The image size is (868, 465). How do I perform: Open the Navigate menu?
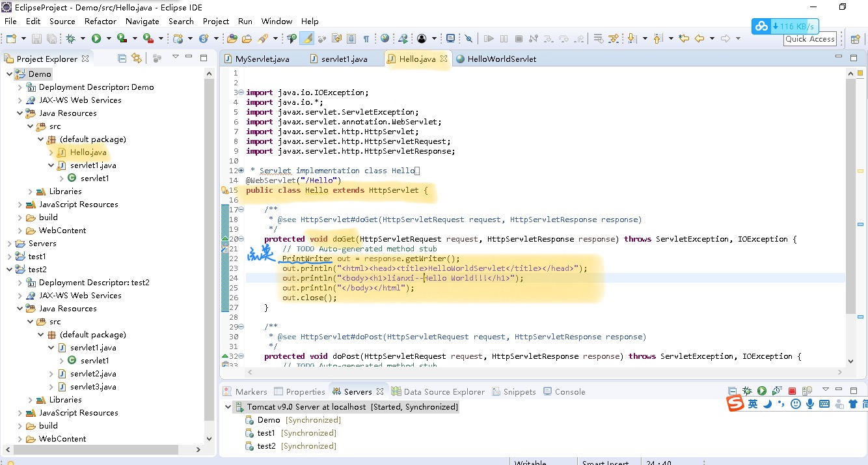(x=142, y=21)
